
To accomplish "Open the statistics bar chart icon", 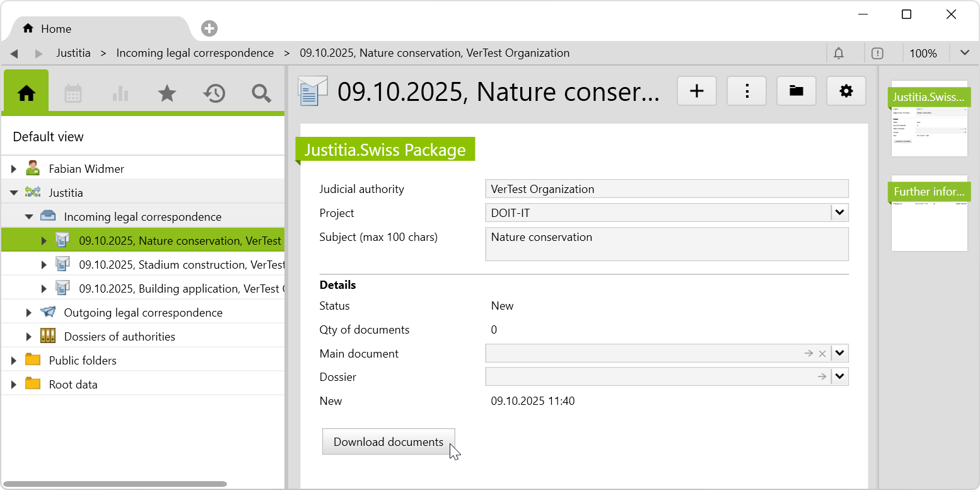I will (x=120, y=93).
